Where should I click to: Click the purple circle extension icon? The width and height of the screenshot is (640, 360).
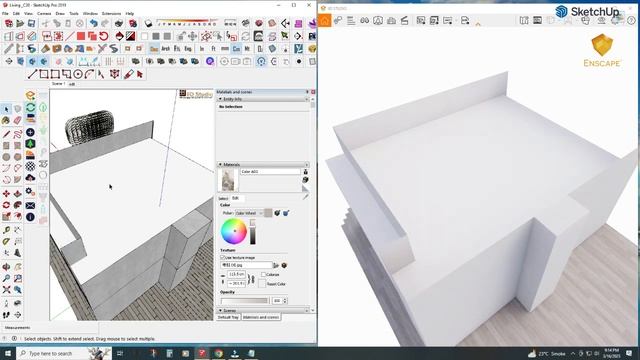click(x=210, y=61)
